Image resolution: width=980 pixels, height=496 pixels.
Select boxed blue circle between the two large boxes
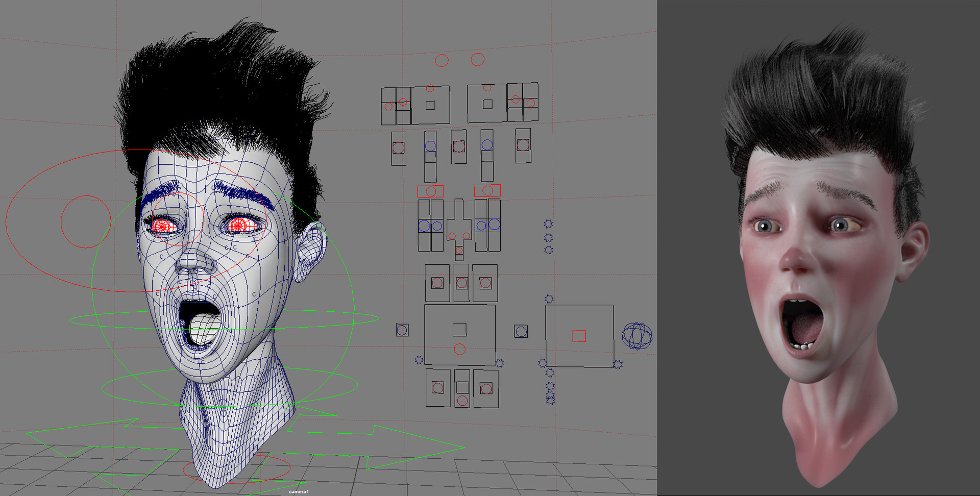[x=521, y=332]
